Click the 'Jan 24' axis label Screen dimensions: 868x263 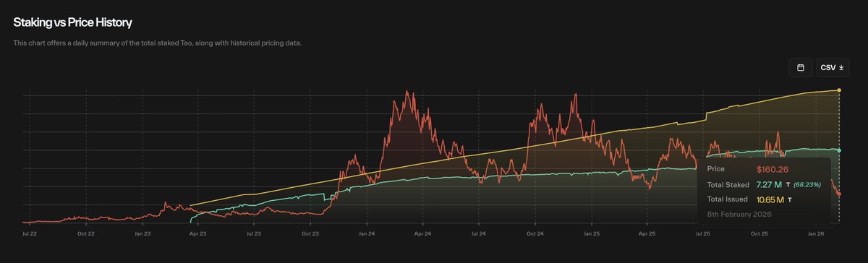pos(367,233)
